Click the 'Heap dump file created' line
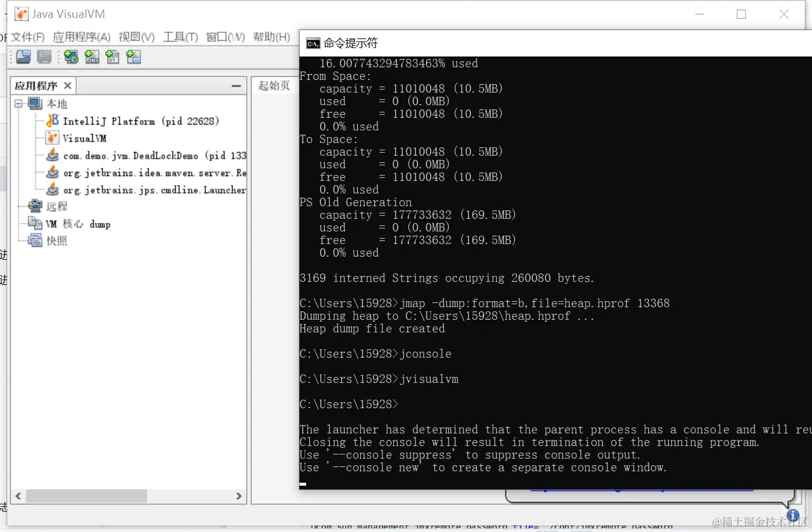The height and width of the screenshot is (532, 812). [372, 329]
